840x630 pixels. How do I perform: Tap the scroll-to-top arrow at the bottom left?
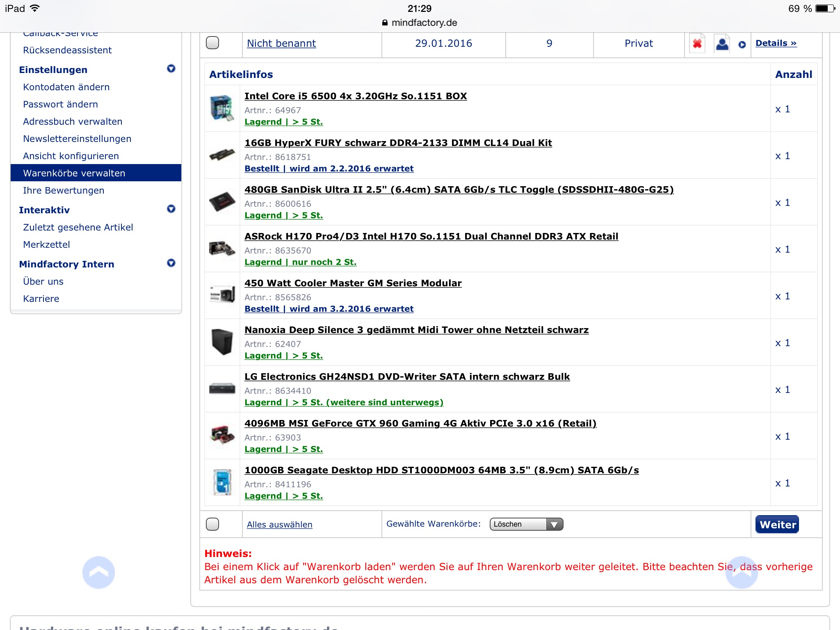(98, 572)
